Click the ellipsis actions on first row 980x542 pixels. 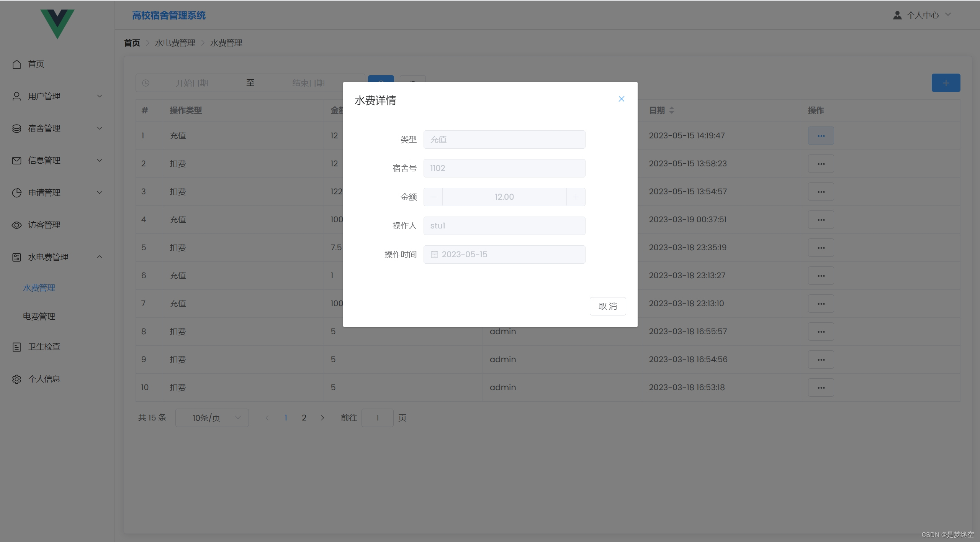(x=820, y=135)
